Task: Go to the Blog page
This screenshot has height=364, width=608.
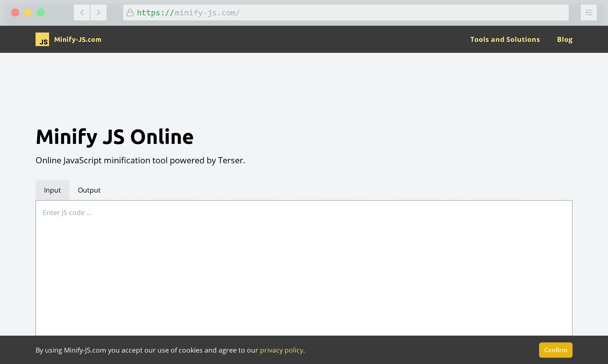Action: coord(565,39)
